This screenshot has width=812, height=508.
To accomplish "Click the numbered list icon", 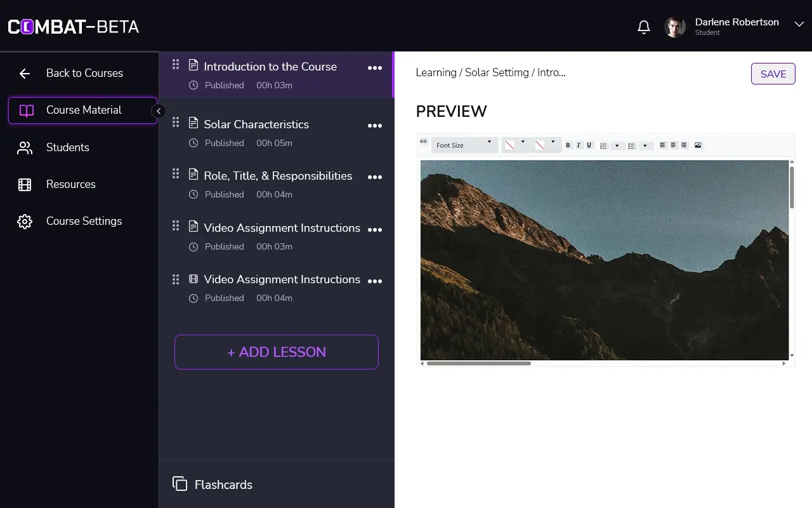I will pos(603,145).
